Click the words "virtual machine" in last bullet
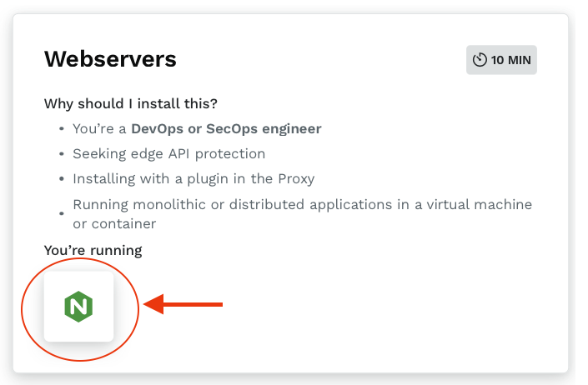This screenshot has height=385, width=588. click(x=483, y=204)
